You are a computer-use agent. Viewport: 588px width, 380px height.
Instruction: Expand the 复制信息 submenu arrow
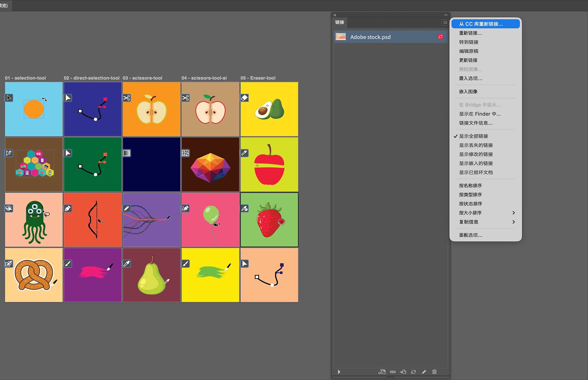[514, 222]
